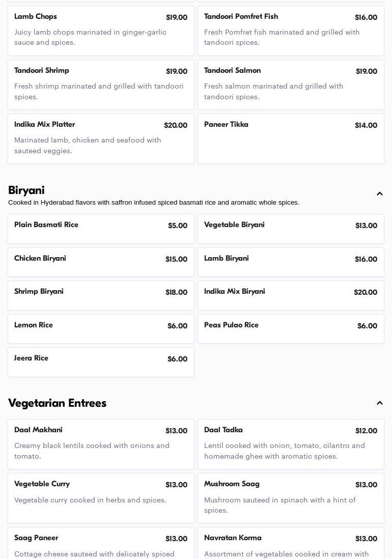Open the Jeera Rice item

point(101,362)
